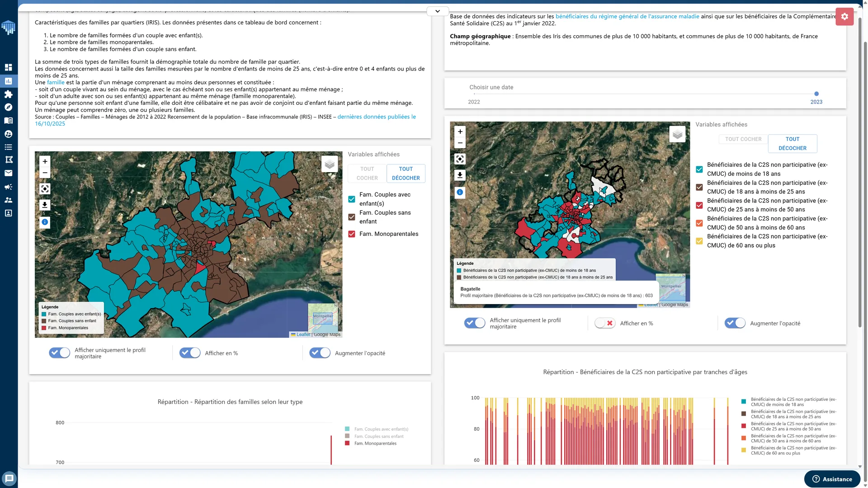Uncheck C2S beneficiaries moins de 18 ans

tap(699, 169)
